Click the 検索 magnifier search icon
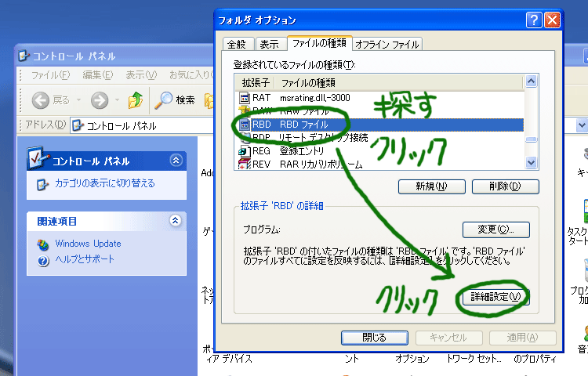 click(x=164, y=100)
